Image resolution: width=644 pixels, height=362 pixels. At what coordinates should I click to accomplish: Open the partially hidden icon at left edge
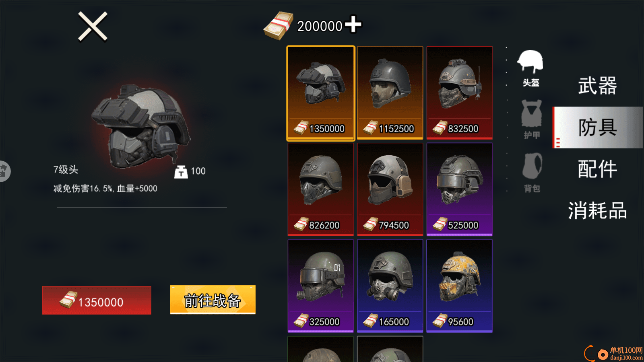[x=4, y=171]
